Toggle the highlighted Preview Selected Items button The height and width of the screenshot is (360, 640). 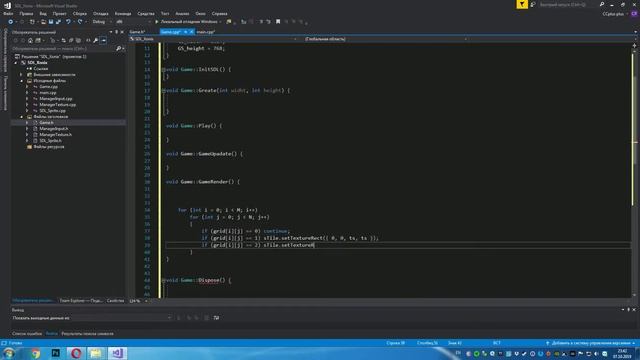click(103, 40)
